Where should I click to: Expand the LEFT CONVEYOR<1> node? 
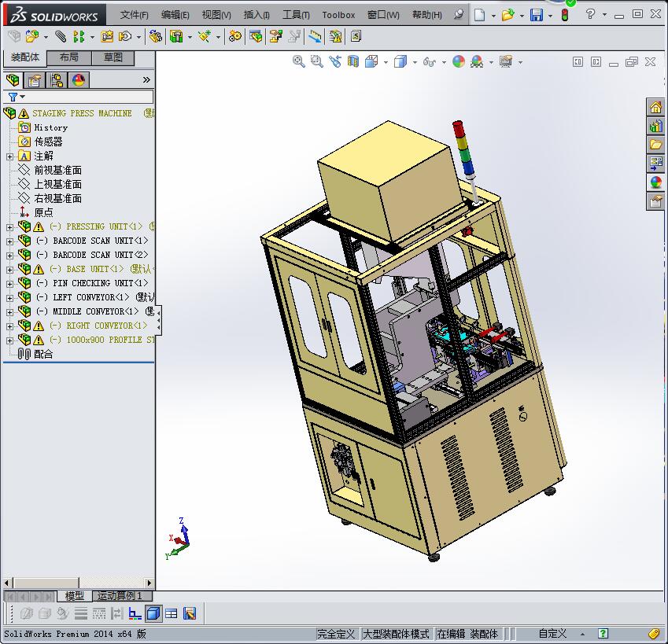coord(9,298)
